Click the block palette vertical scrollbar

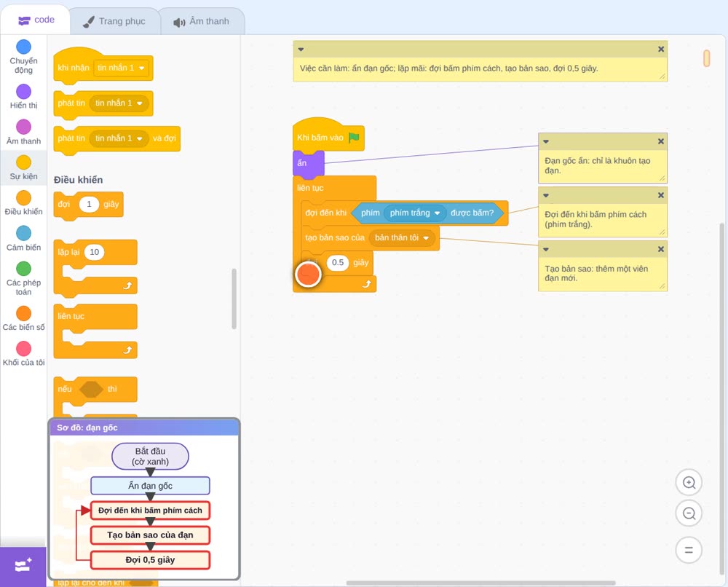point(234,299)
